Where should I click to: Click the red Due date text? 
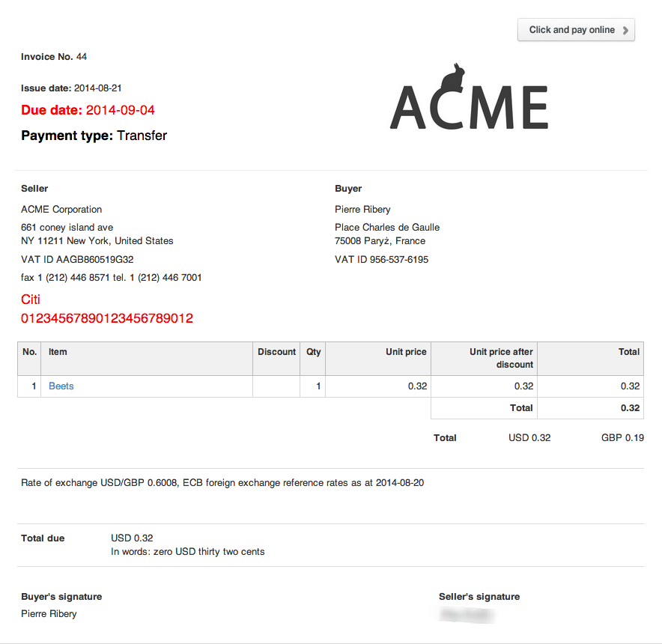click(88, 110)
